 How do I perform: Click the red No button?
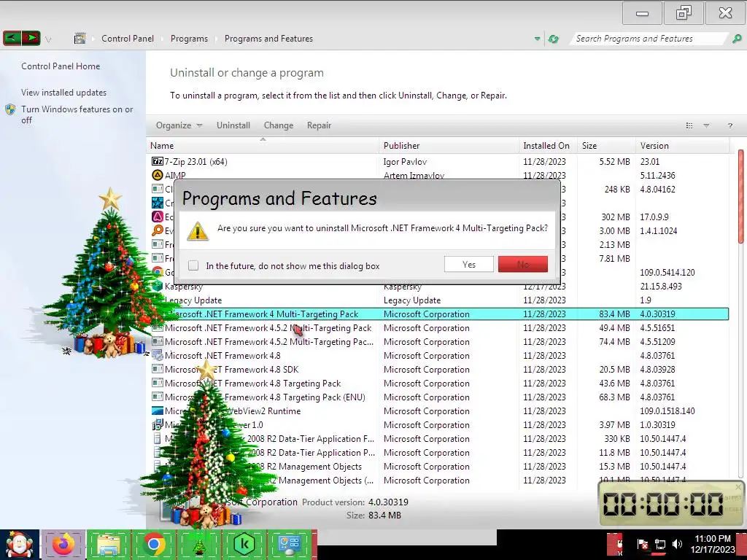pyautogui.click(x=522, y=264)
